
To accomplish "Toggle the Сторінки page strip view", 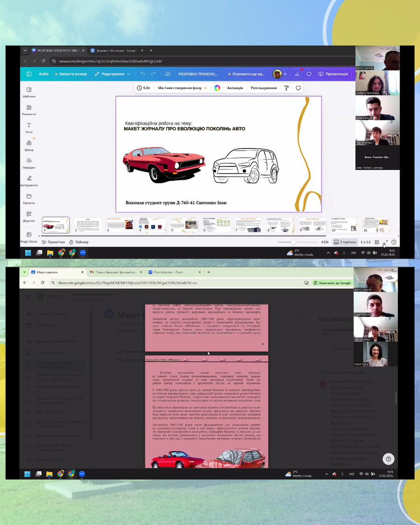I will [345, 242].
